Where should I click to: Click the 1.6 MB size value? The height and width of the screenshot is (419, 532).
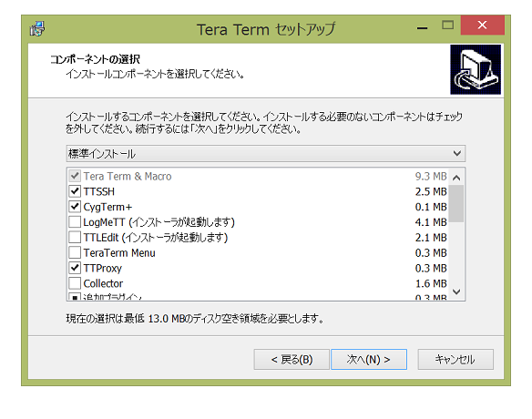431,283
